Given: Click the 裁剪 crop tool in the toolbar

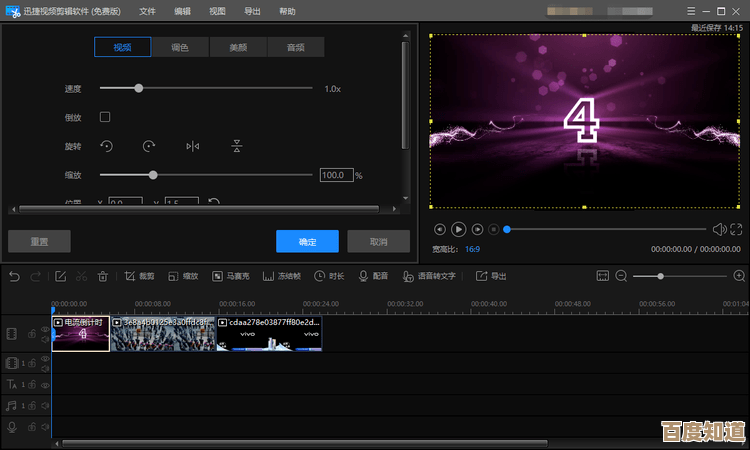Looking at the screenshot, I should [140, 276].
